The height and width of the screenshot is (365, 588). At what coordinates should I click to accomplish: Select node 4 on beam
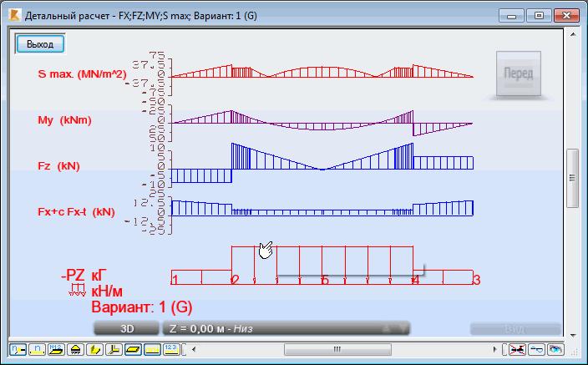(x=415, y=280)
